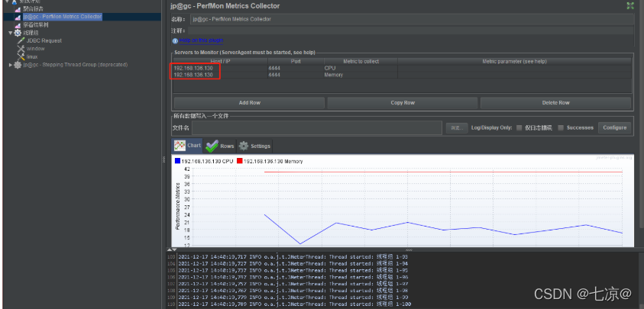The height and width of the screenshot is (309, 644).
Task: Click the blue CPU legend color swatch
Action: click(x=177, y=161)
